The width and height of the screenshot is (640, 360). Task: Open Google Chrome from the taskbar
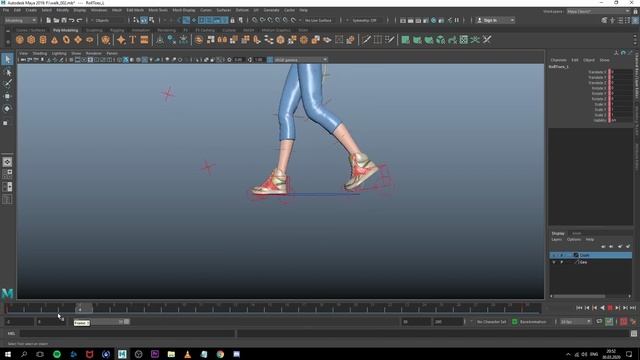coord(220,354)
